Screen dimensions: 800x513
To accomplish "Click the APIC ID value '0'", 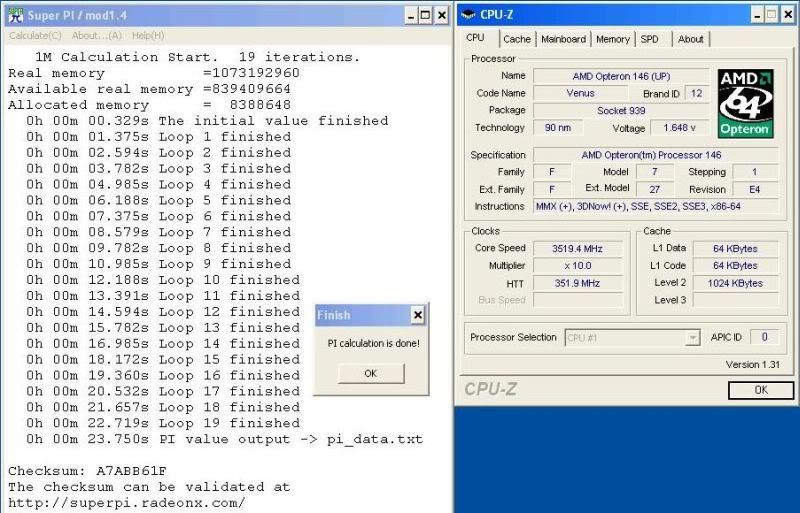I will [x=764, y=337].
